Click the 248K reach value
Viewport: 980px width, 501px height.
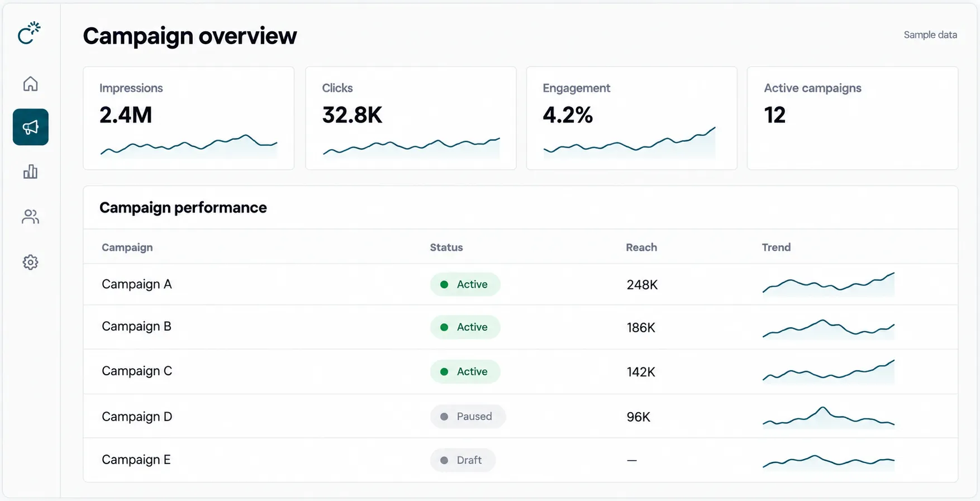click(x=642, y=285)
